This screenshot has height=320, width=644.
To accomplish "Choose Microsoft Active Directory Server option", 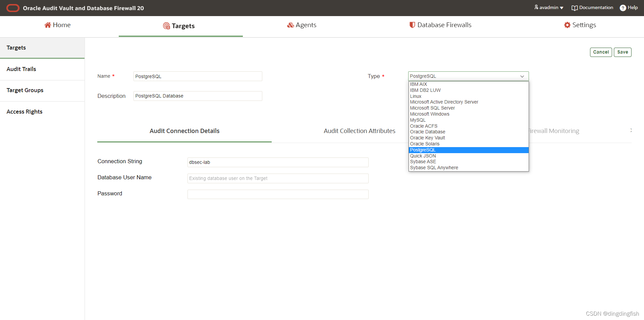I will (x=468, y=102).
